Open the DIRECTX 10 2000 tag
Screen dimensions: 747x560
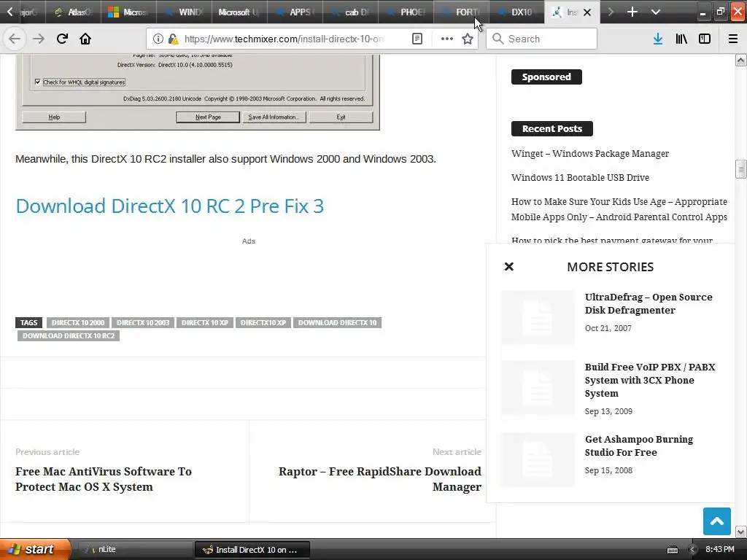[x=78, y=322]
